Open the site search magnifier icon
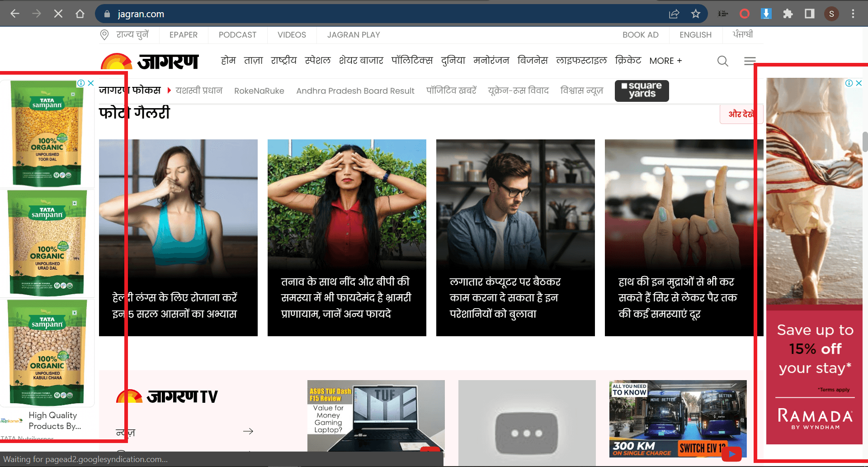The image size is (868, 467). [x=723, y=61]
